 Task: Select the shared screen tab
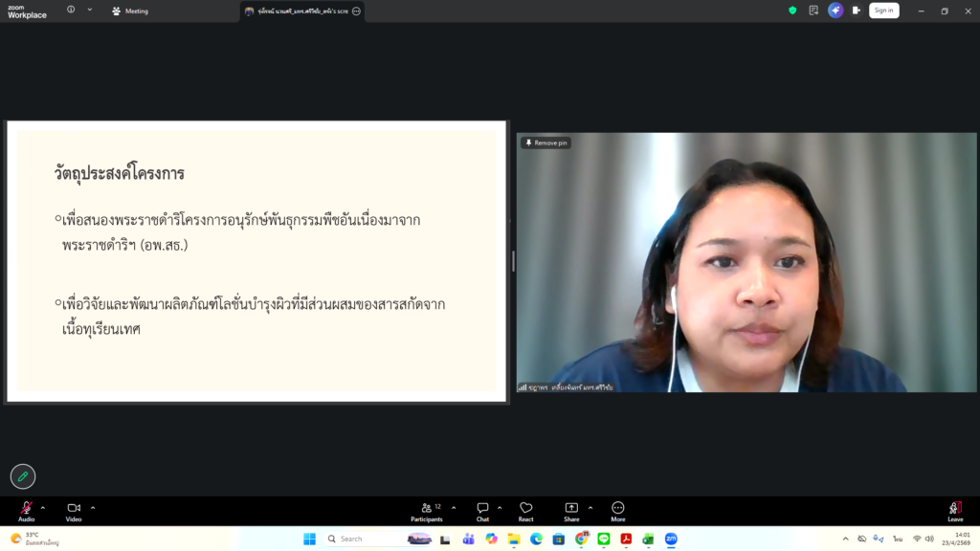pyautogui.click(x=302, y=11)
